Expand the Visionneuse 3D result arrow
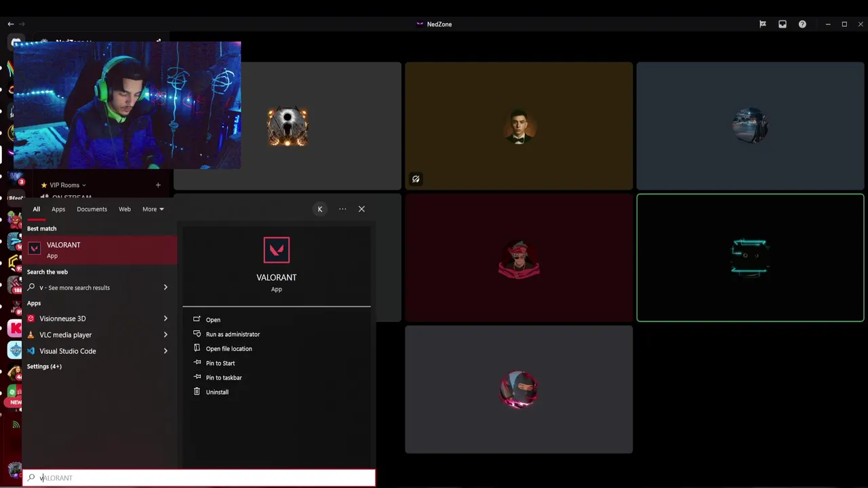 pos(165,319)
